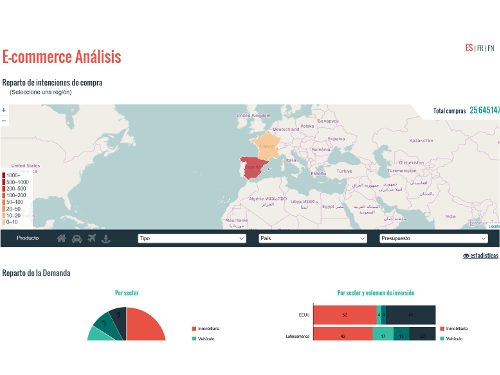This screenshot has height=375, width=500.
Task: Toggle Inmobiliario legend in bar chart
Action: click(454, 329)
